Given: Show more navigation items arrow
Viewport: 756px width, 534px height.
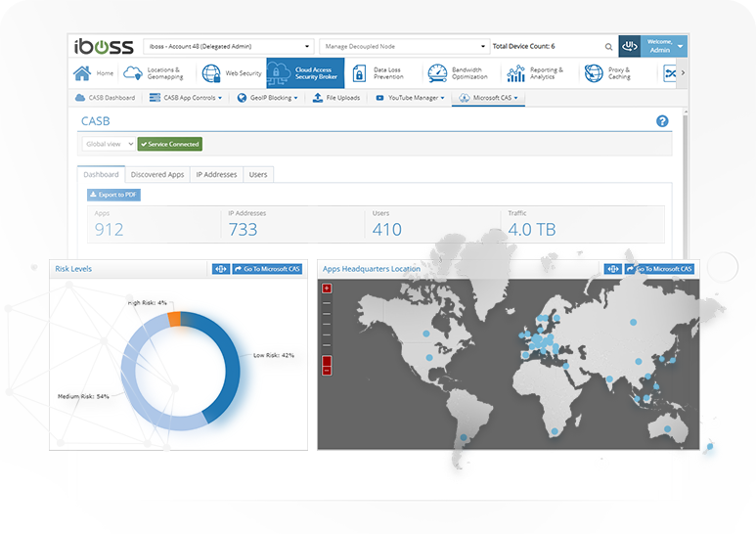Looking at the screenshot, I should pyautogui.click(x=683, y=73).
